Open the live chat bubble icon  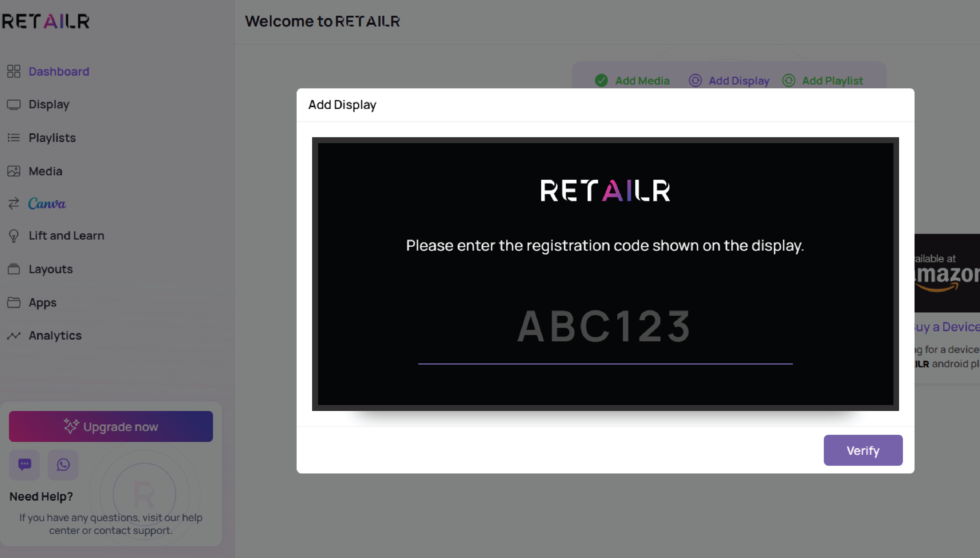coord(24,465)
